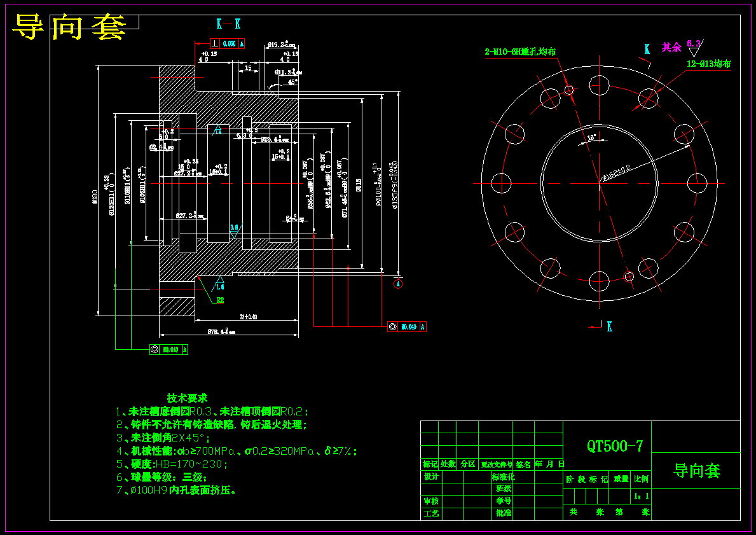
Task: Click requirement line 1 about R0.3 and R0.2
Action: (212, 412)
